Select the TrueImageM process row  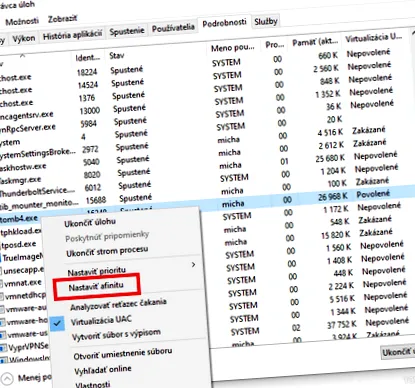click(23, 257)
